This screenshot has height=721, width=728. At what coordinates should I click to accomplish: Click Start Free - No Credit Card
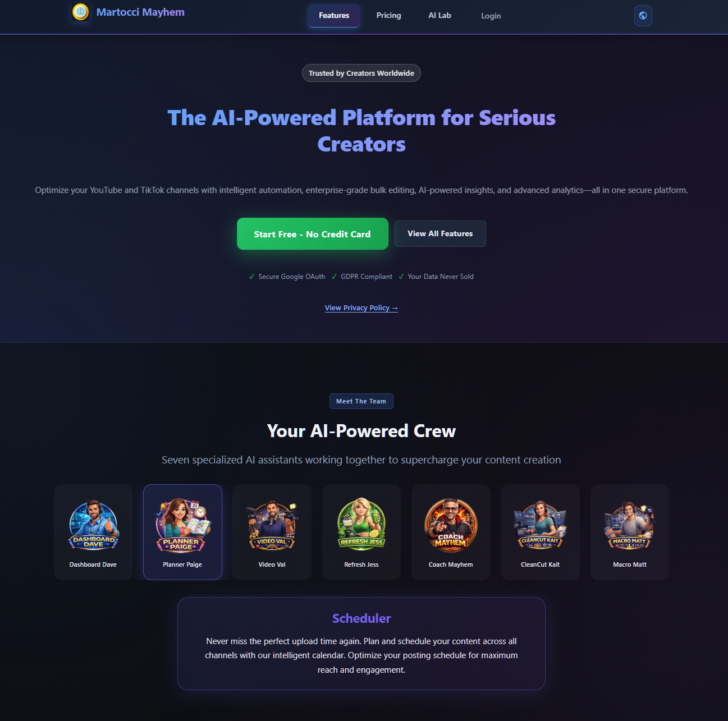tap(313, 234)
